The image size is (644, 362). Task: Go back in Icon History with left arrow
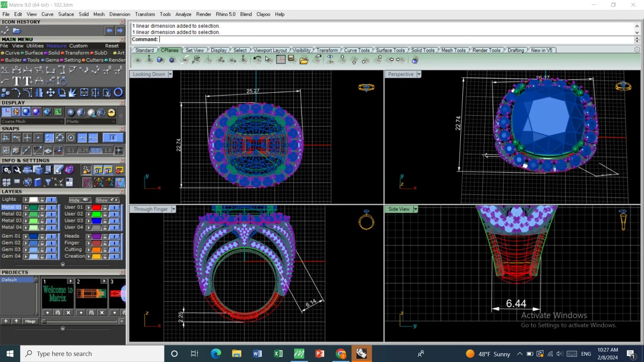tap(109, 31)
